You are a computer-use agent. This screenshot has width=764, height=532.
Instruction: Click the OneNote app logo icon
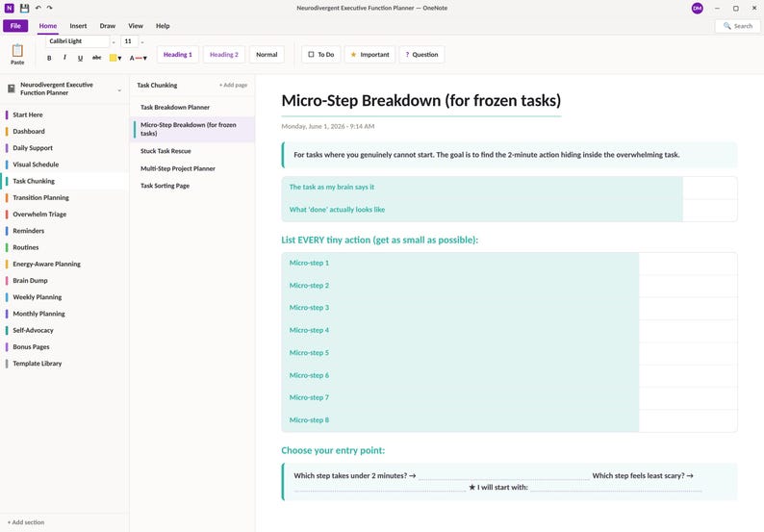(10, 8)
